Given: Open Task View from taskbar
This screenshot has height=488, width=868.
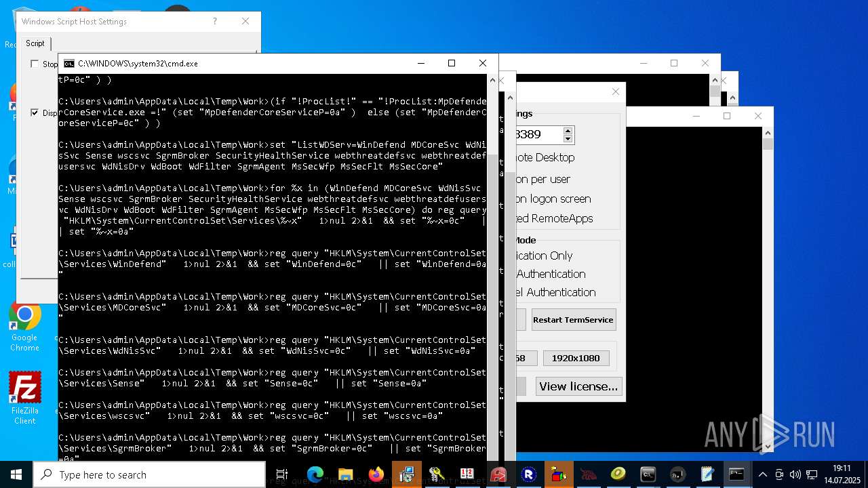Looking at the screenshot, I should click(282, 474).
